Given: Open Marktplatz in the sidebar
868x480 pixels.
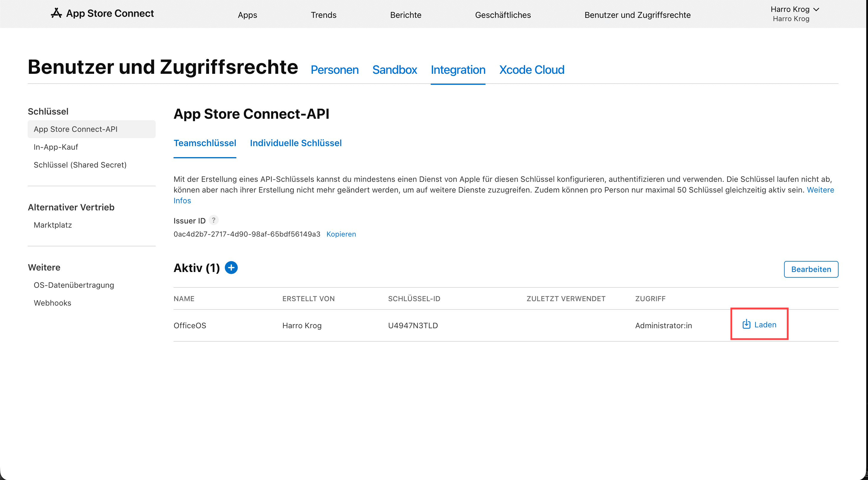Looking at the screenshot, I should 53,225.
